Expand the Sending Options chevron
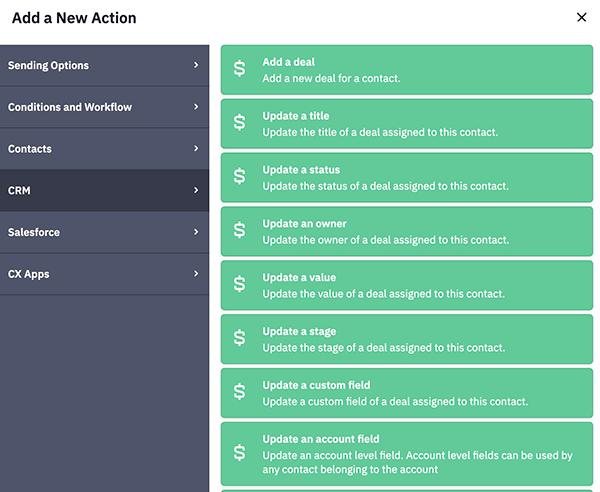Screen dimensions: 600x492 (x=196, y=65)
